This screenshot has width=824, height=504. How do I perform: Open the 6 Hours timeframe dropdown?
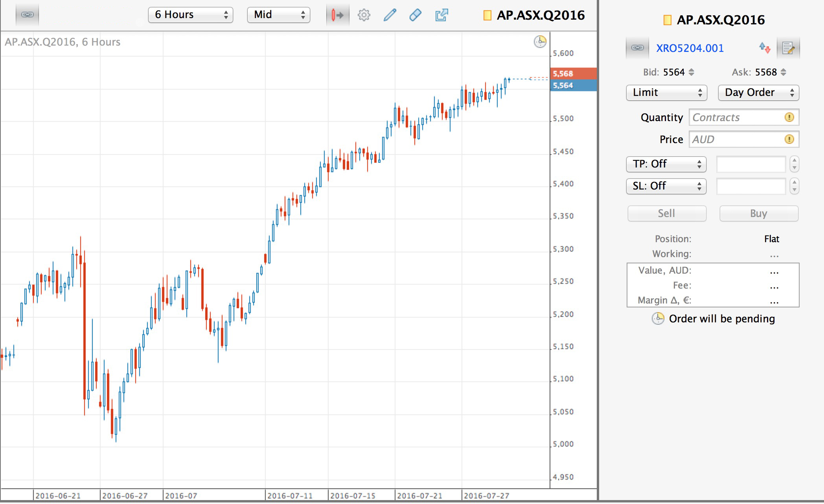[x=191, y=15]
